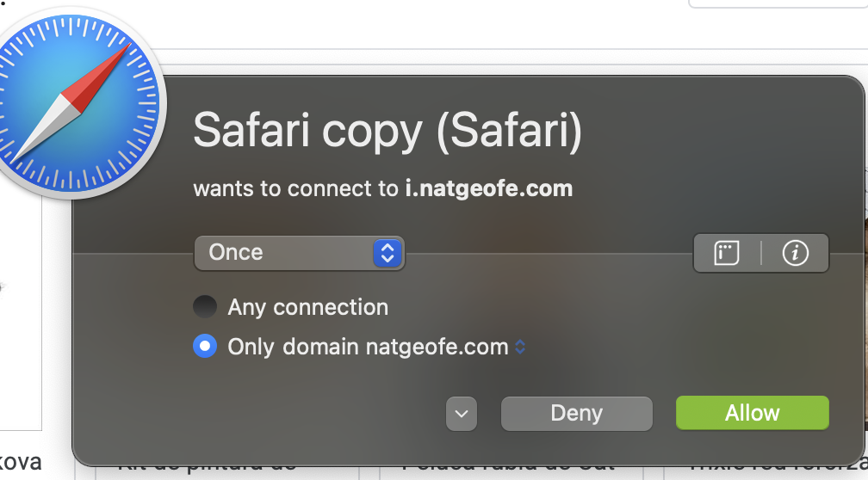Click the Allow button
Image resolution: width=868 pixels, height=480 pixels.
pyautogui.click(x=753, y=413)
